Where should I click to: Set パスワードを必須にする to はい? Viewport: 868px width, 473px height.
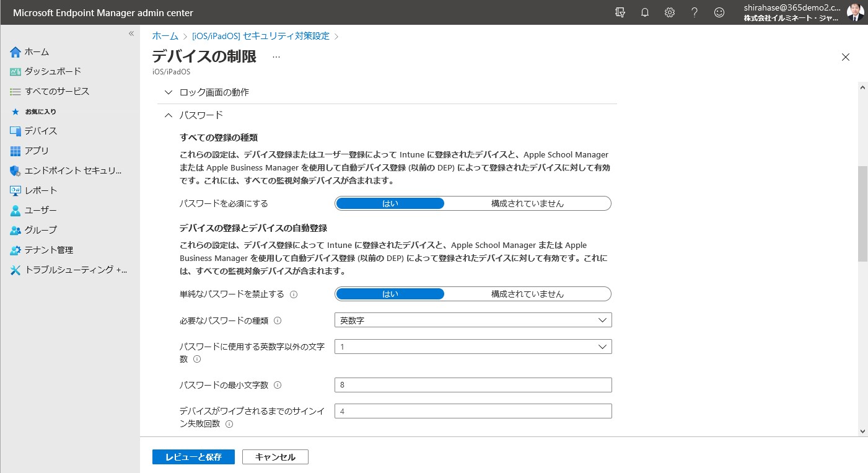click(x=390, y=203)
